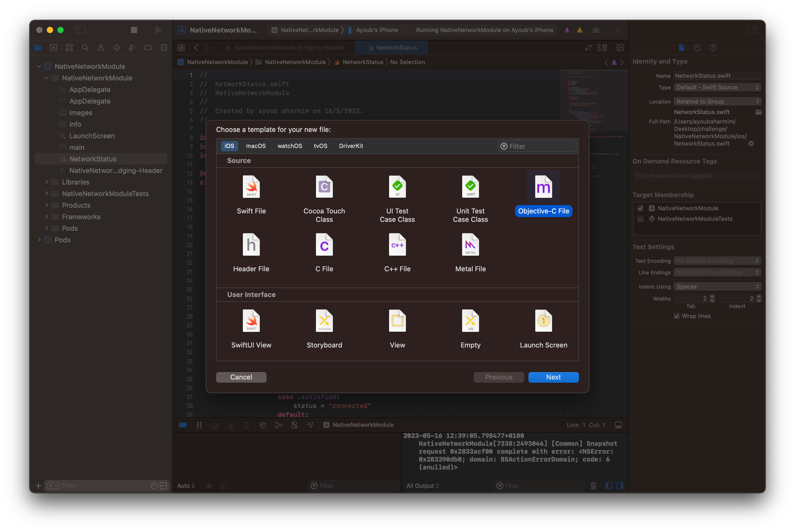Pick the C File template

(x=324, y=253)
